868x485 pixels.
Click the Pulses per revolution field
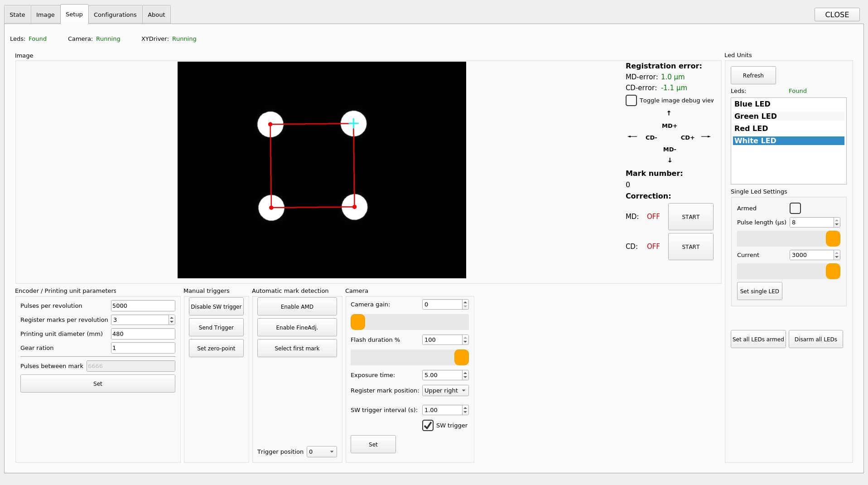(143, 306)
